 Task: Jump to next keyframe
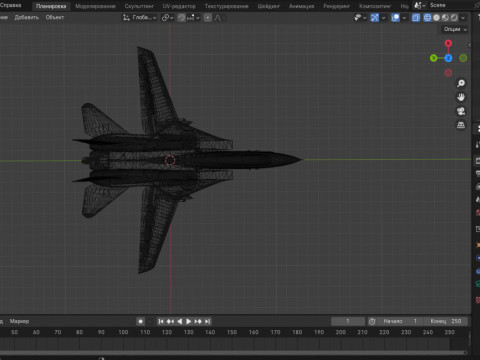(198, 321)
